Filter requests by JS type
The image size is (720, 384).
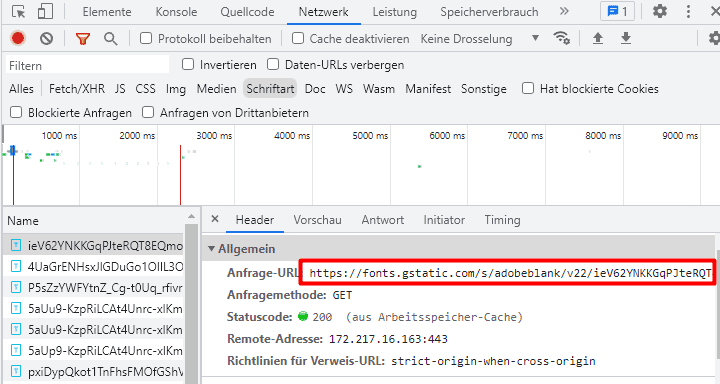[120, 89]
